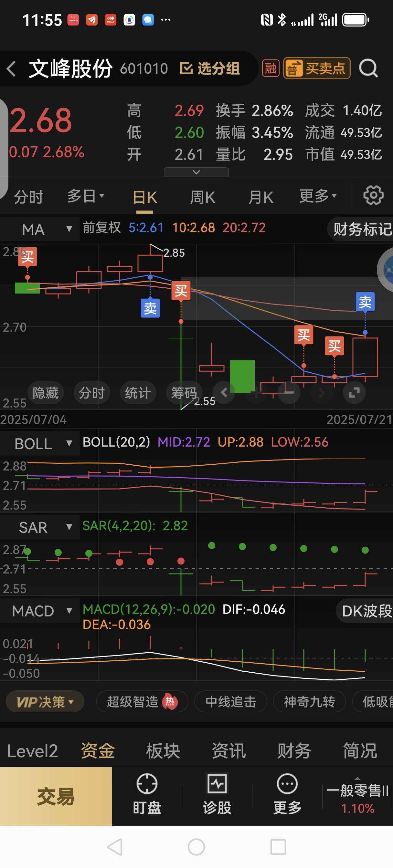Tap the 隐藏 hide button on chart

pos(46,393)
